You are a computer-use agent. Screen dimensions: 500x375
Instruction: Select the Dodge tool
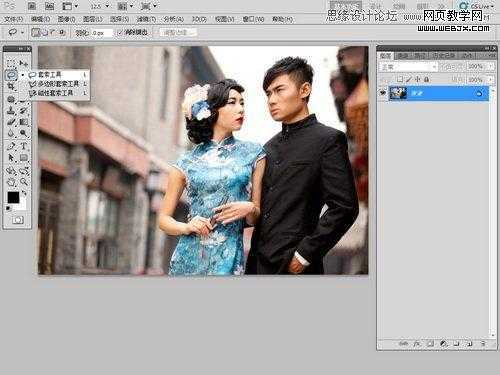point(24,133)
